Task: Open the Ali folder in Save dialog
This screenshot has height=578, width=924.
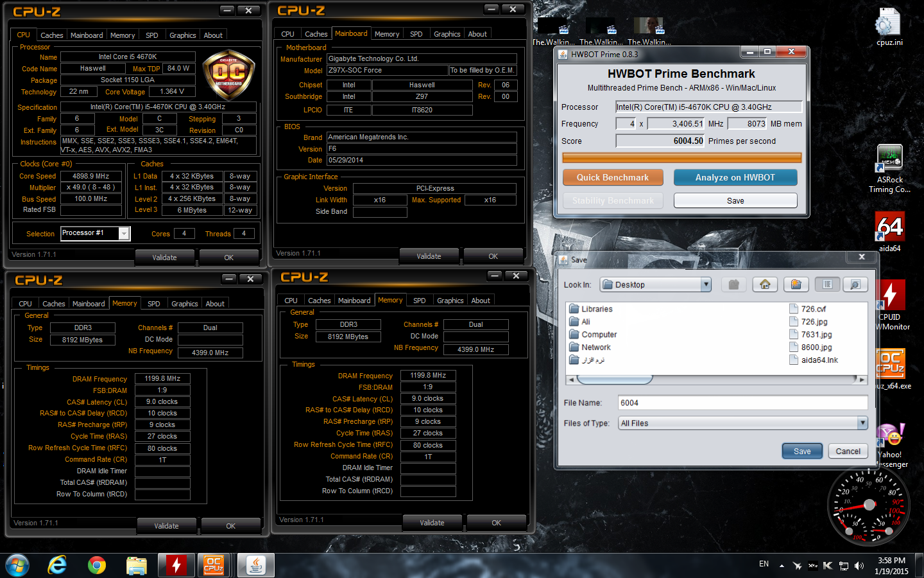Action: click(x=579, y=322)
